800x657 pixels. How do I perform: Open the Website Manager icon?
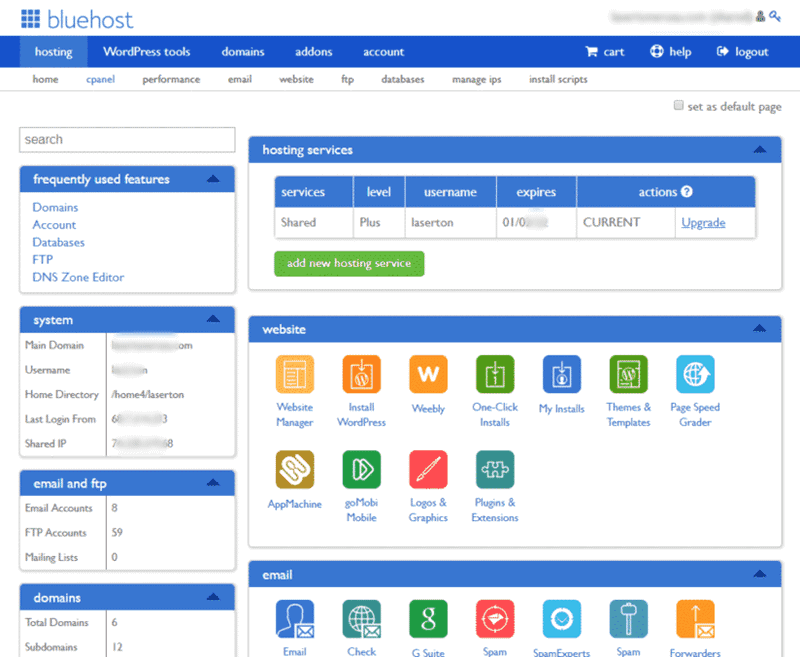(x=294, y=374)
